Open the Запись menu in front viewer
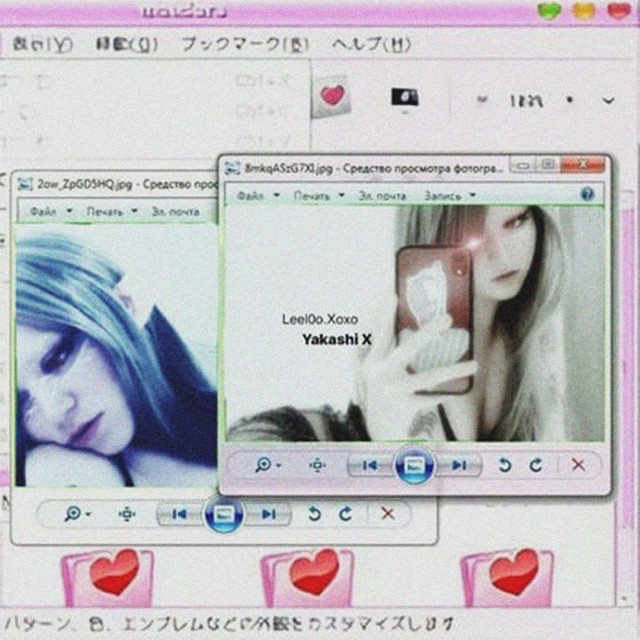 tap(449, 196)
